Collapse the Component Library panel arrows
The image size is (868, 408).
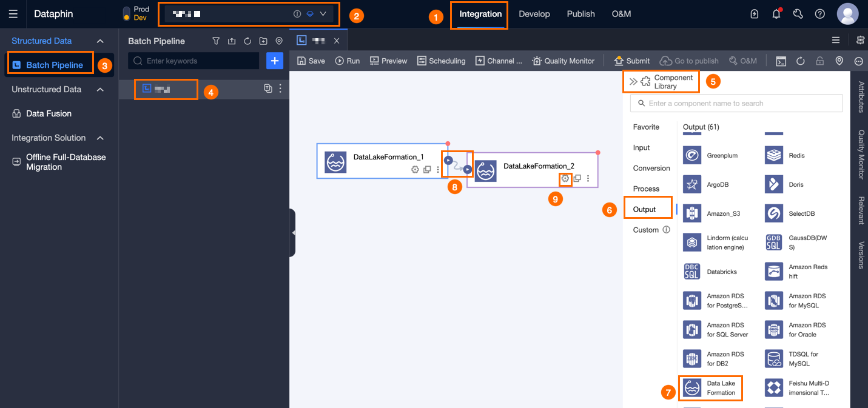(633, 82)
